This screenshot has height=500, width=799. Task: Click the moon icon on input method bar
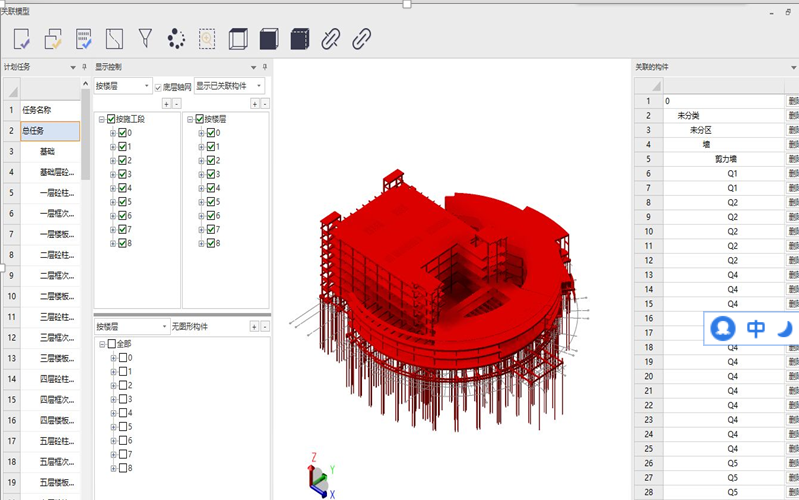point(785,329)
